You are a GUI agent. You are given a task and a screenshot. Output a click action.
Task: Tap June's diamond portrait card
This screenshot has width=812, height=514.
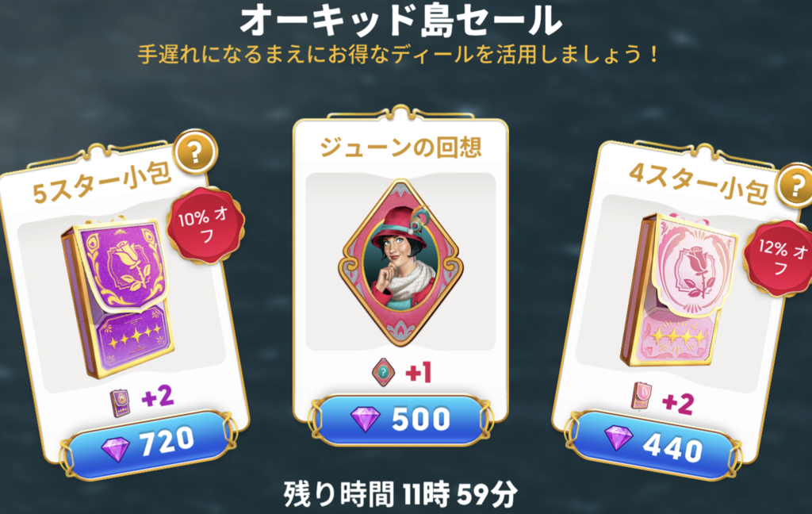400,263
